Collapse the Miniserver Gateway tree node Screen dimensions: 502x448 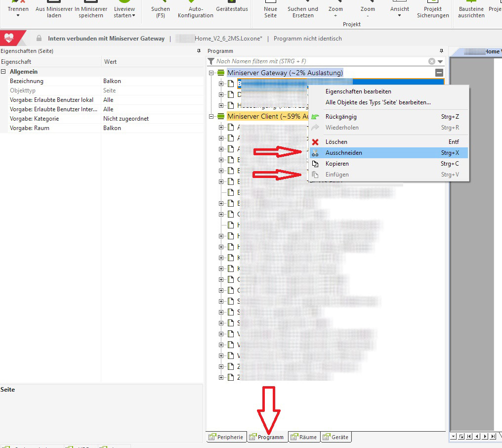[x=211, y=73]
